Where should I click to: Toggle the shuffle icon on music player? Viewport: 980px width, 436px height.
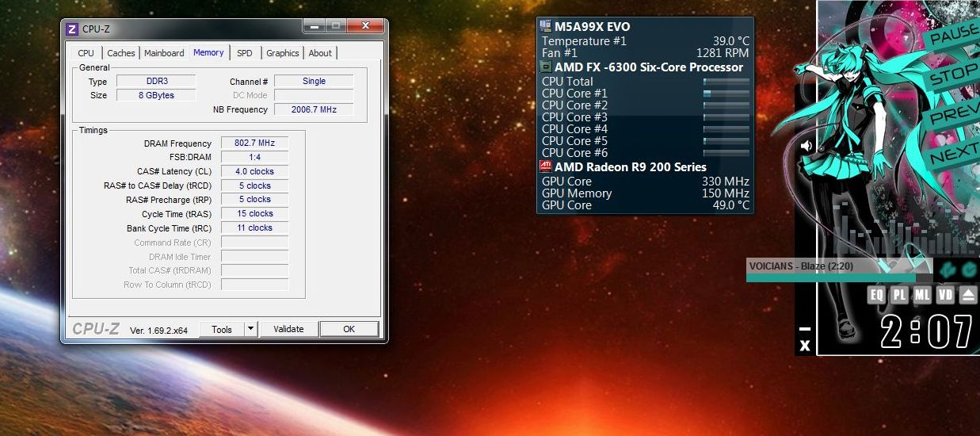click(x=948, y=270)
